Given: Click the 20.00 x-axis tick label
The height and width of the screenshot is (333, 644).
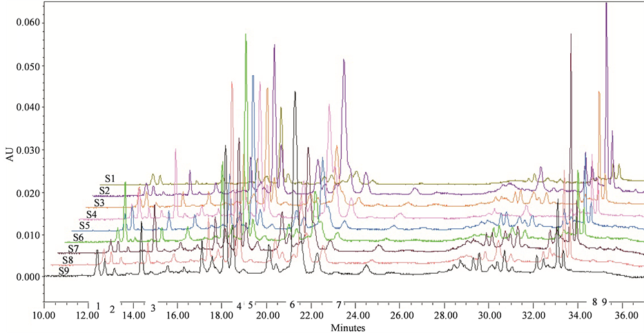Looking at the screenshot, I should [x=267, y=316].
